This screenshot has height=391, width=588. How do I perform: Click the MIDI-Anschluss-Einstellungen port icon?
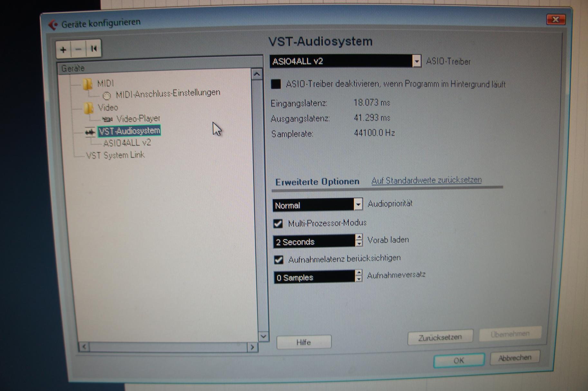[x=107, y=95]
